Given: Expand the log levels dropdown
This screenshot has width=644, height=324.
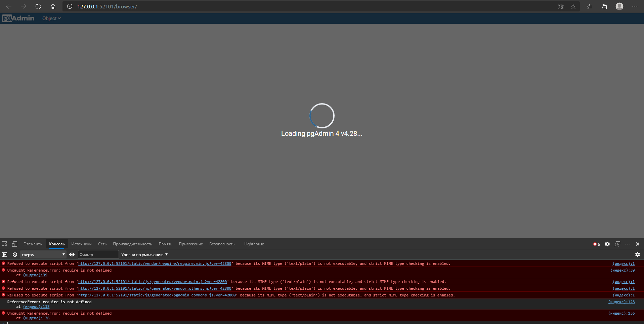Looking at the screenshot, I should tap(144, 255).
